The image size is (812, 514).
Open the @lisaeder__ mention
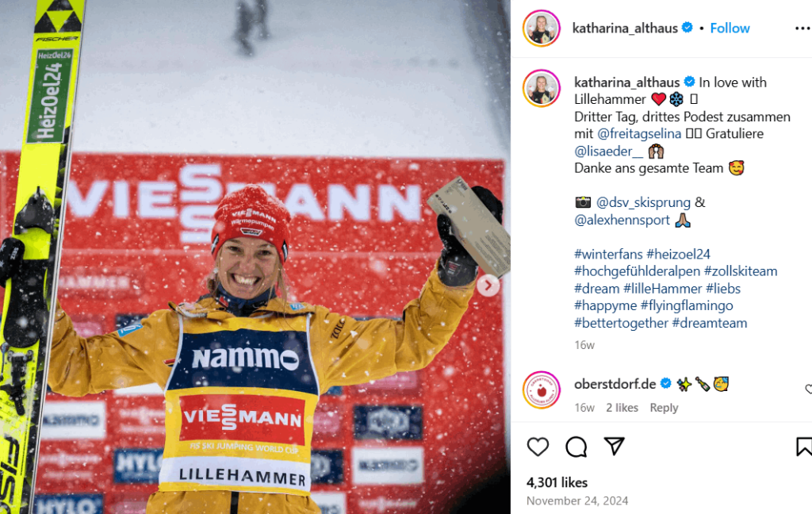tap(608, 152)
